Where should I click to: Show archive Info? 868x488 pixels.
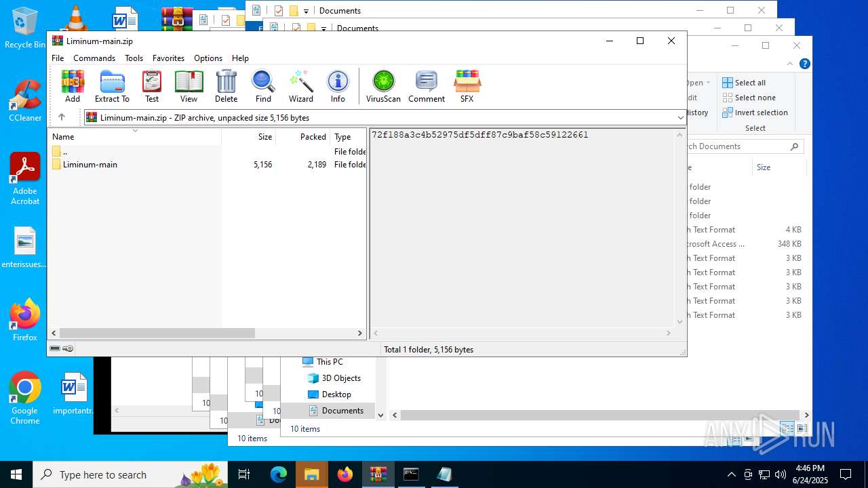pyautogui.click(x=338, y=86)
